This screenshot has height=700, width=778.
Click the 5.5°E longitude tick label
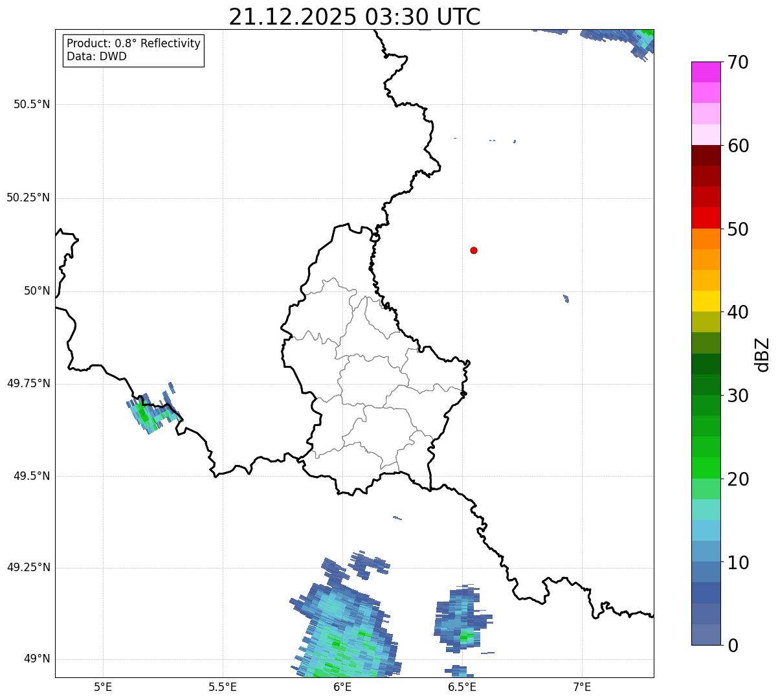pos(223,686)
